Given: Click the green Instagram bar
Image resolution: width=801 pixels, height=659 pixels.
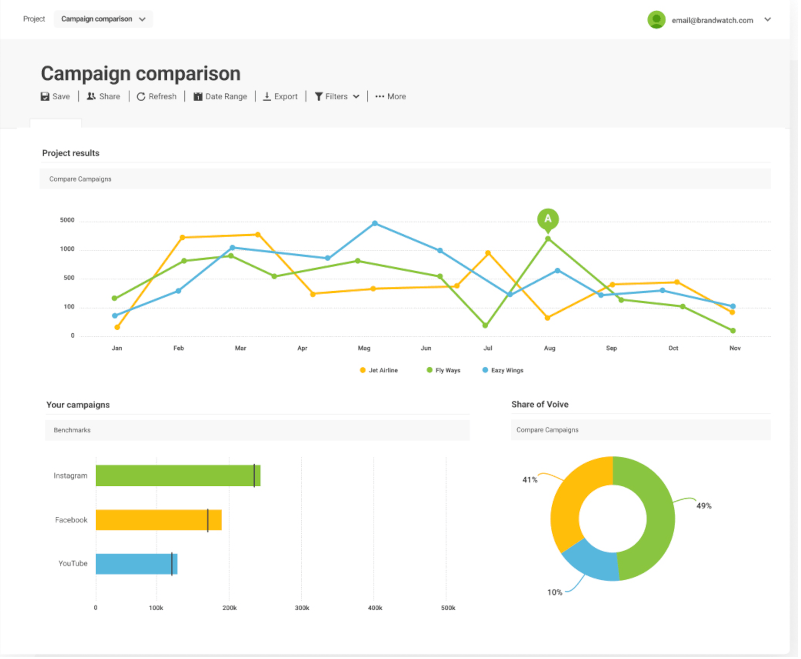Looking at the screenshot, I should (x=178, y=476).
